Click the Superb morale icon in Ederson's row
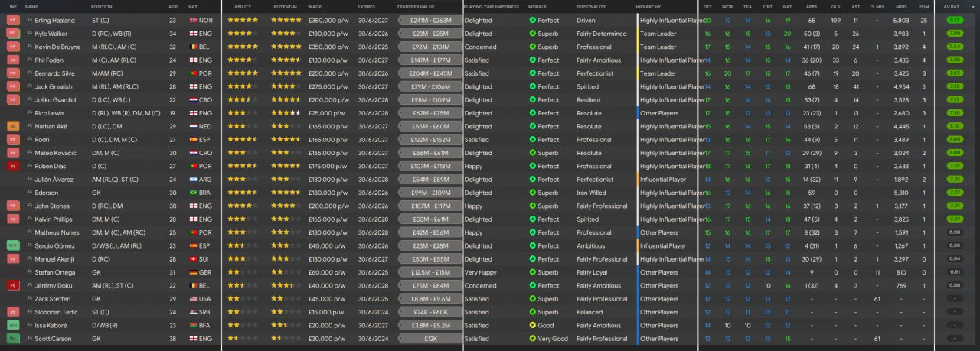This screenshot has height=351, width=980. click(x=533, y=193)
